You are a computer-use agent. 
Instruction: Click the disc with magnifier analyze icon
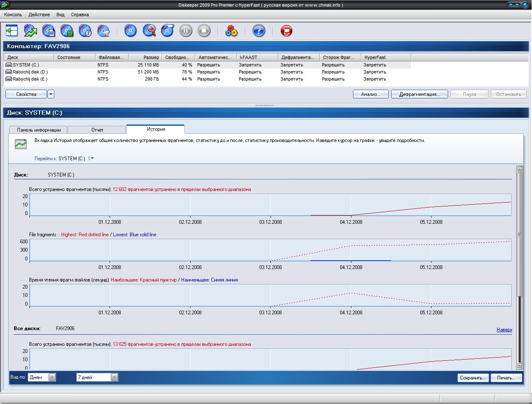pyautogui.click(x=149, y=31)
